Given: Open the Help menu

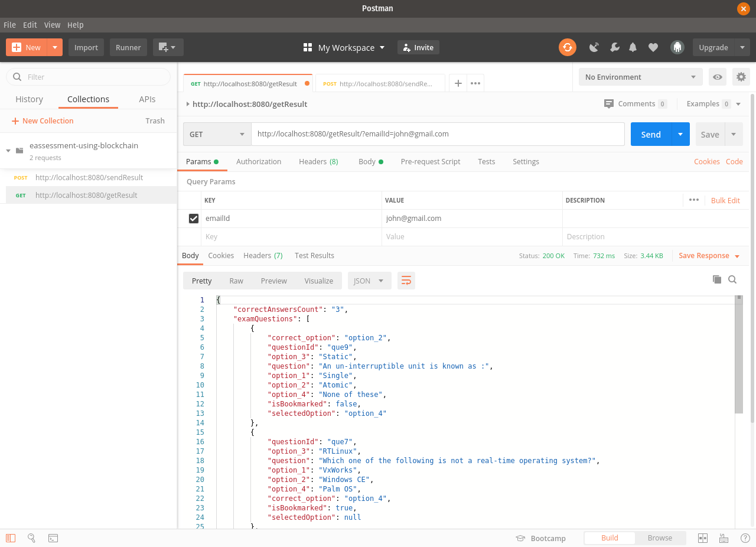Looking at the screenshot, I should (x=76, y=25).
